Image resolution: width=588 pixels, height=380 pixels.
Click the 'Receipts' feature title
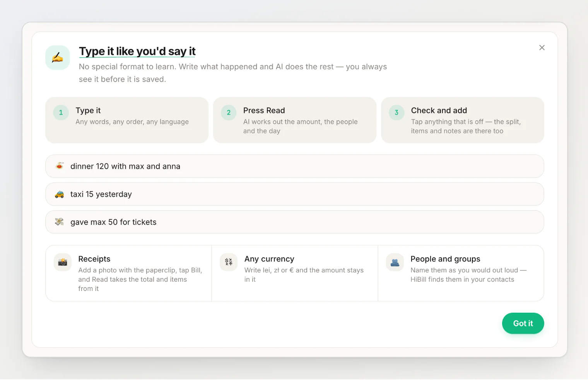(94, 259)
